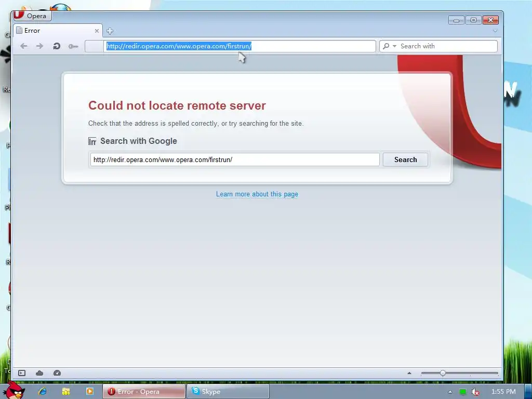Expand the view options arrow in status bar
Screen dimensions: 532x399
[409, 373]
